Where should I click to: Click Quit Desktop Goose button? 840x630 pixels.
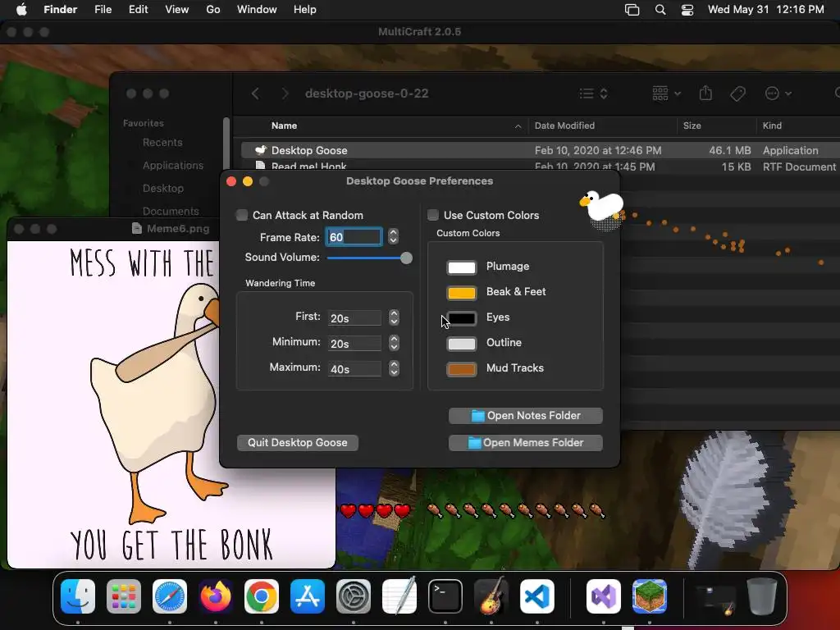(x=297, y=442)
